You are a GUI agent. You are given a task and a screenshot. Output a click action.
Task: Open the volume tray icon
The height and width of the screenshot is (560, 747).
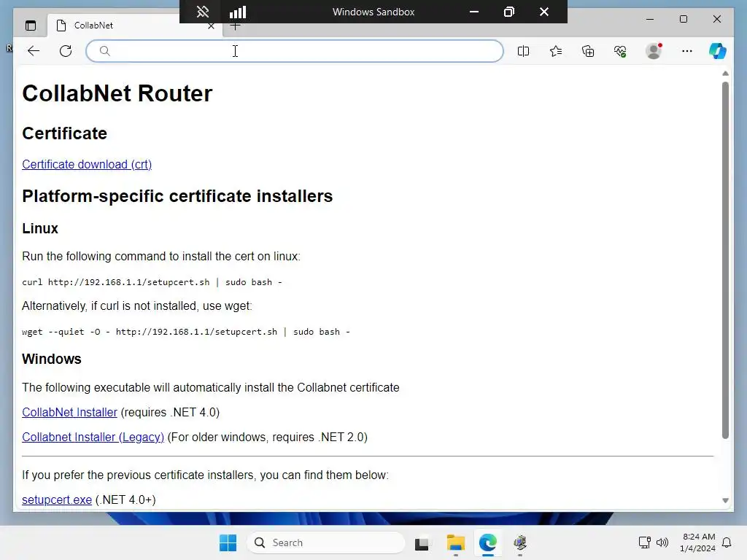coord(662,542)
